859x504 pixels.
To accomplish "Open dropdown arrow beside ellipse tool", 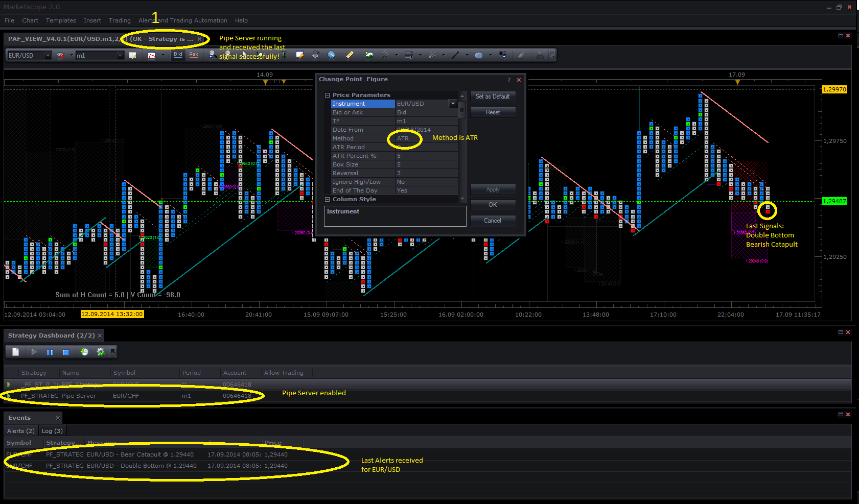I will (491, 55).
